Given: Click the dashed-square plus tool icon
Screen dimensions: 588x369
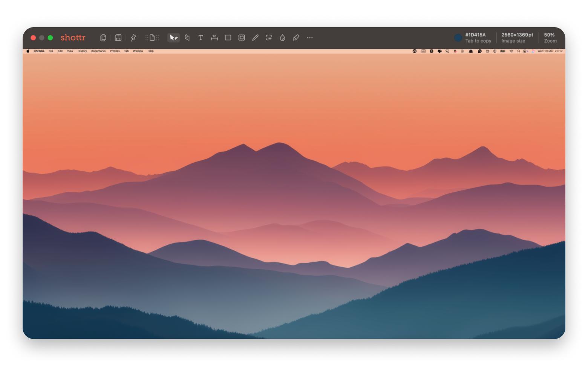Looking at the screenshot, I should [x=269, y=38].
